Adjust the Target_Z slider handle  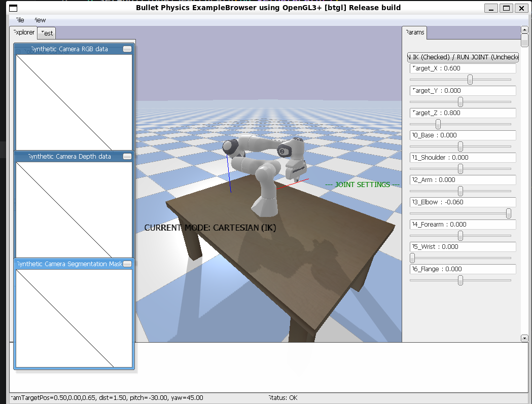438,124
